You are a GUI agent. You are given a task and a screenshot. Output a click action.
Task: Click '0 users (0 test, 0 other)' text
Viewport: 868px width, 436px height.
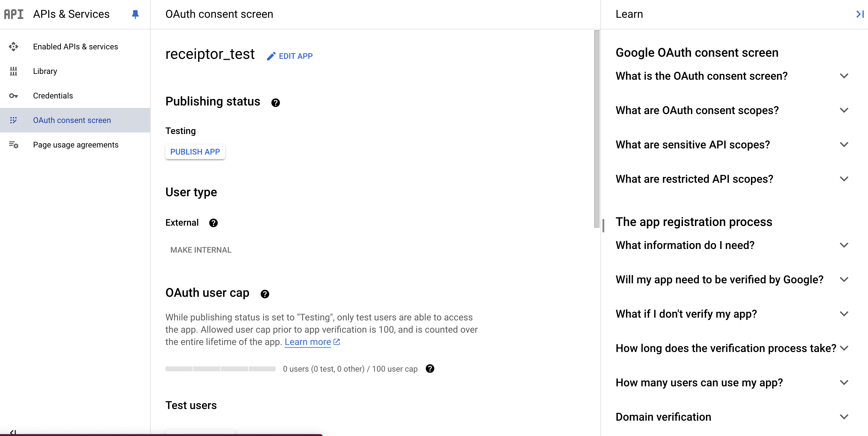(x=323, y=369)
